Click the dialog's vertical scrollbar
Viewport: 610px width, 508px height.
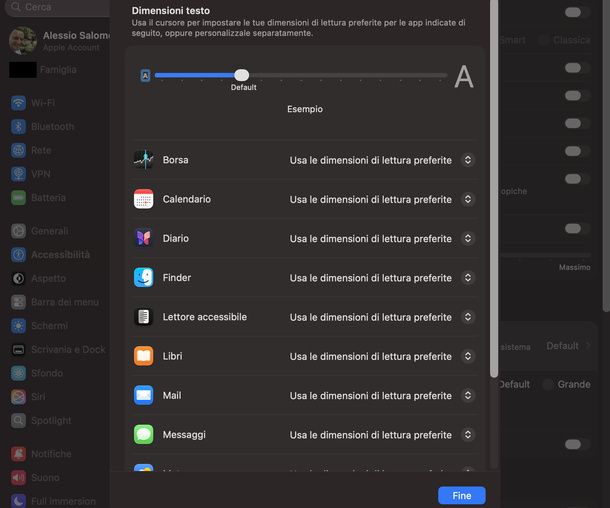[494, 189]
